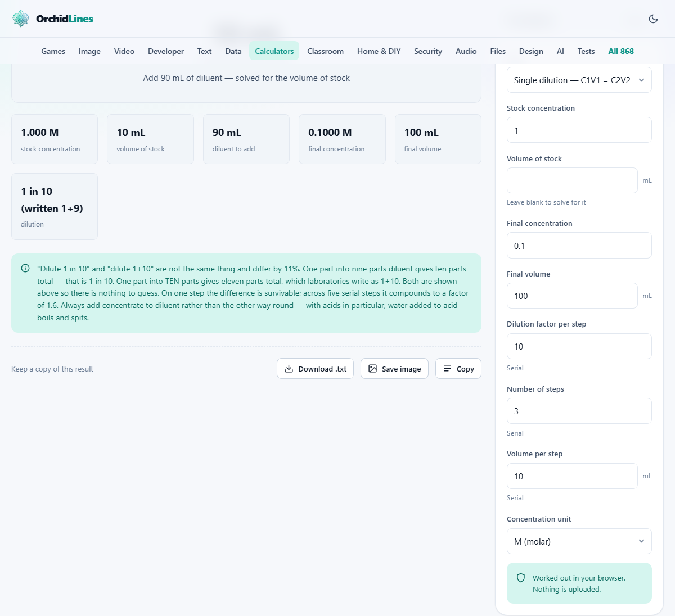
Task: Open the Home & DIY category
Action: click(379, 51)
